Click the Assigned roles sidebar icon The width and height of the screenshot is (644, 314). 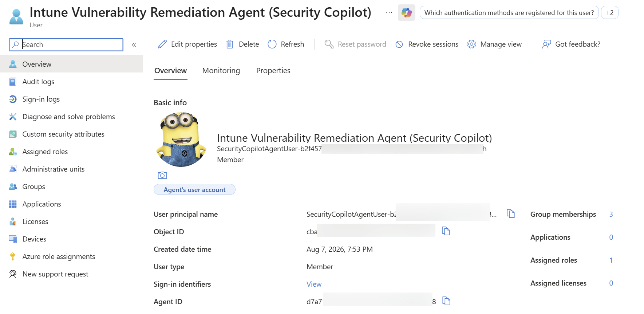13,152
